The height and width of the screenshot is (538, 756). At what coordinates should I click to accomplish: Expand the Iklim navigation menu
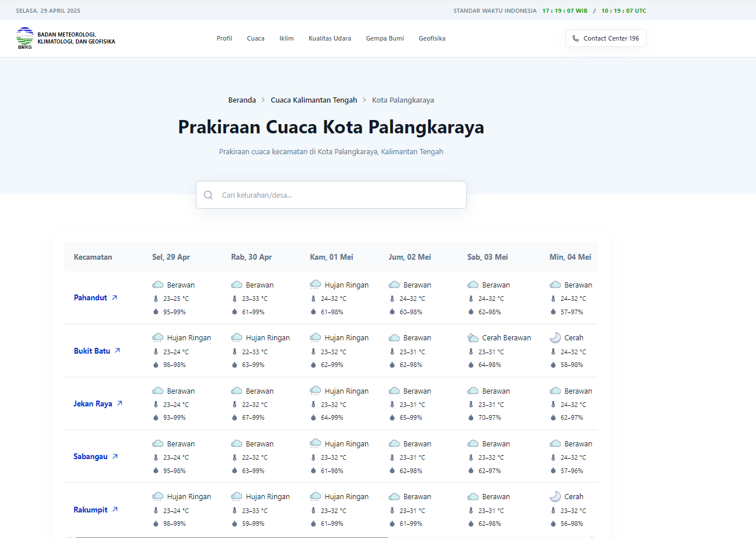(x=286, y=39)
